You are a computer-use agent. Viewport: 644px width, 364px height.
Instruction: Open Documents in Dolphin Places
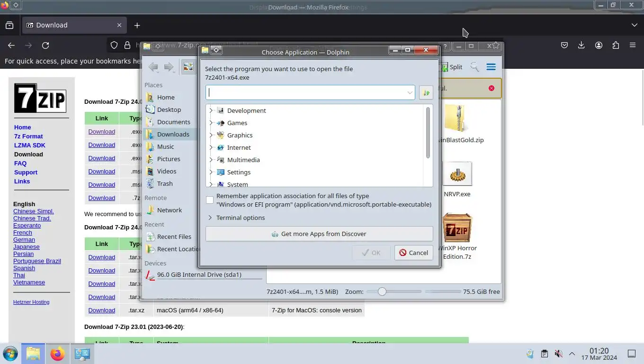click(x=174, y=122)
